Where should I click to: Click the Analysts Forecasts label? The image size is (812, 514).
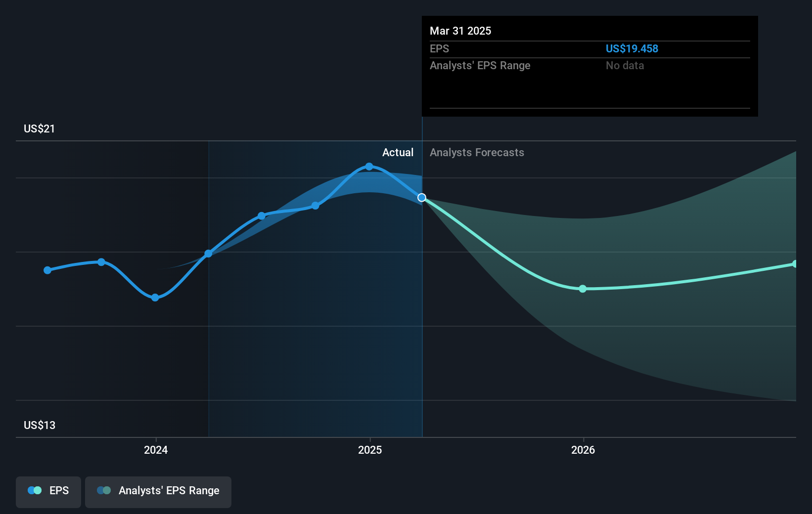(x=477, y=152)
